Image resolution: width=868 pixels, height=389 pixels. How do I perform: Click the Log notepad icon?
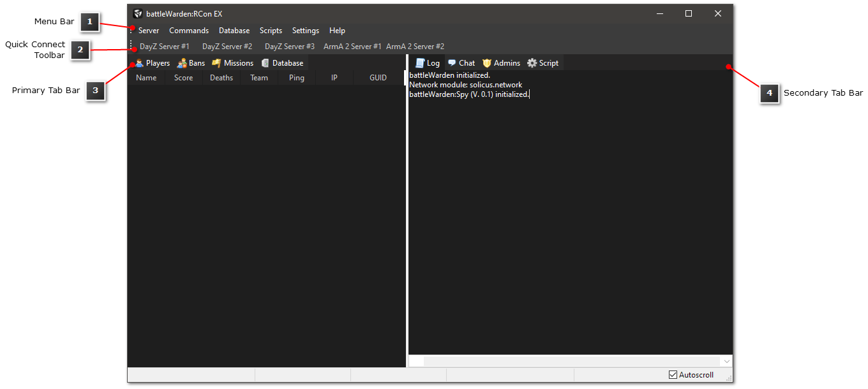pos(420,63)
